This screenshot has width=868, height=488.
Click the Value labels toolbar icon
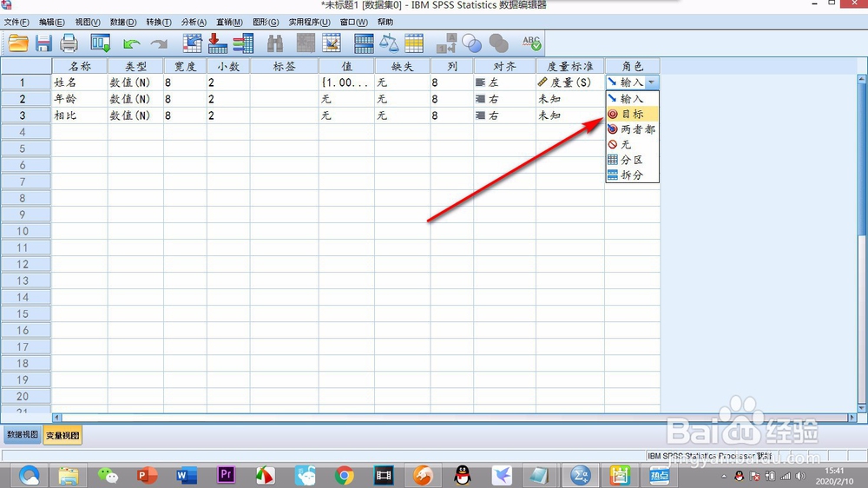coord(446,43)
